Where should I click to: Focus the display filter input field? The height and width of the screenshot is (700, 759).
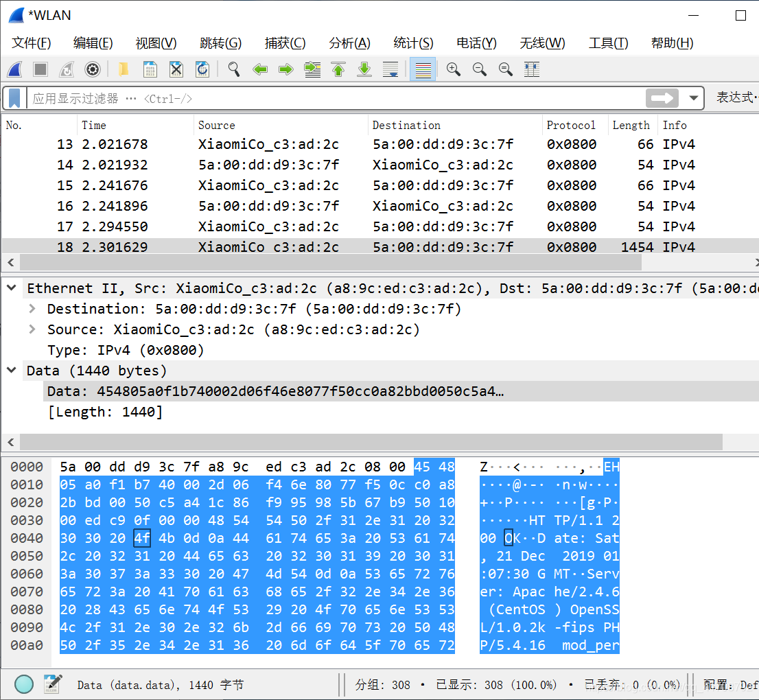335,99
